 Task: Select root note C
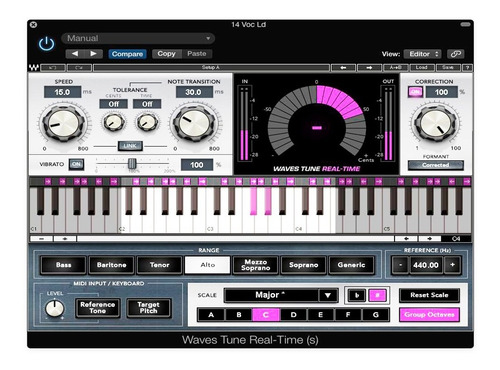(x=266, y=315)
